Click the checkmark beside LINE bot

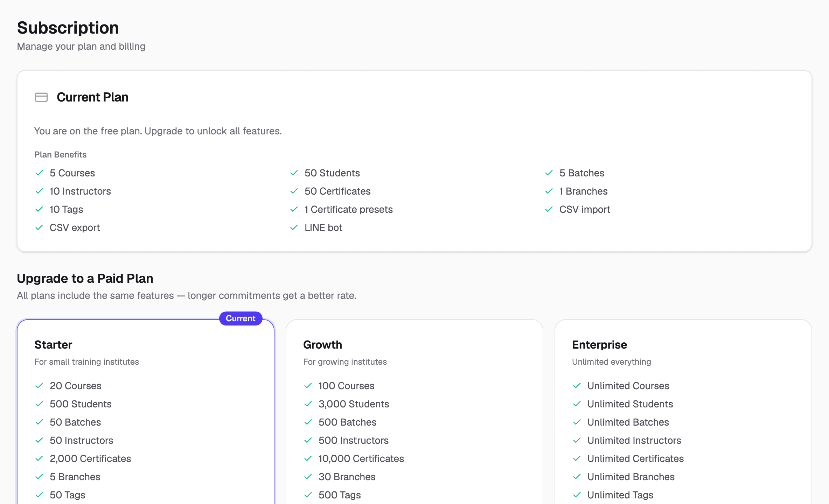pos(294,227)
